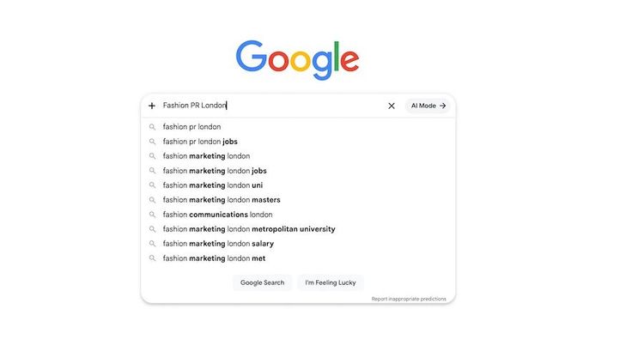Screen dimensions: 644x358
Task: Click magnifier icon beside 'fashion marketing london salary'
Action: point(152,244)
